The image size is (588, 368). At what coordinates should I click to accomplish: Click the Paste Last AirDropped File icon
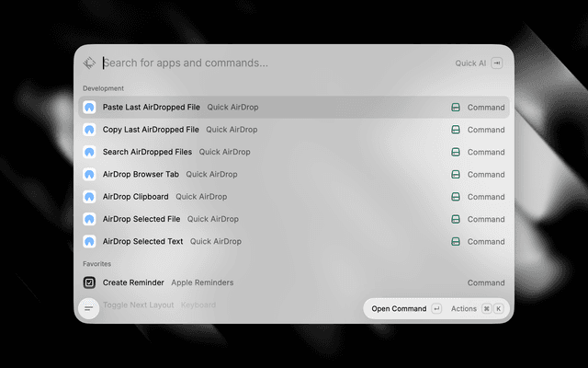click(89, 107)
